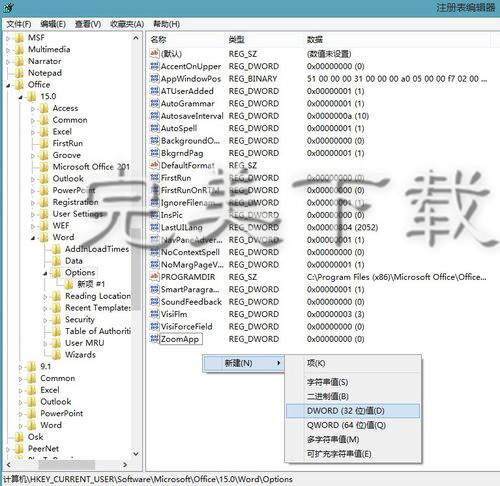Select 可扩充字符串值(E) in the submenu
The width and height of the screenshot is (500, 486).
pos(353,454)
